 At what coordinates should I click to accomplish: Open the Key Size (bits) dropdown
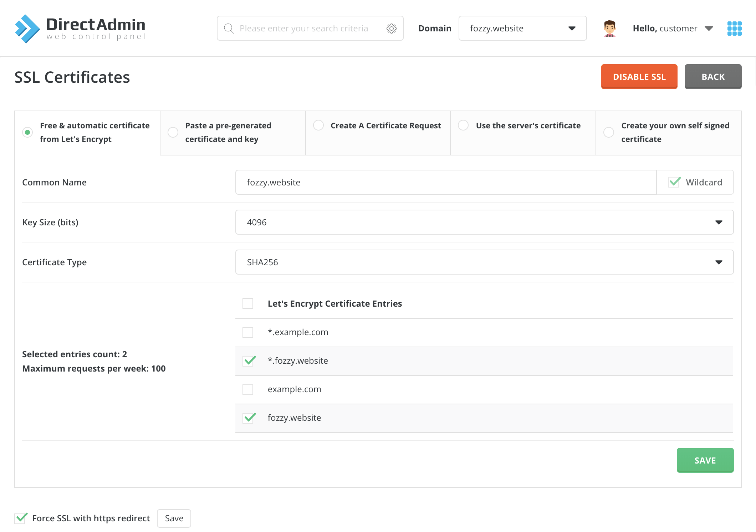pyautogui.click(x=484, y=222)
